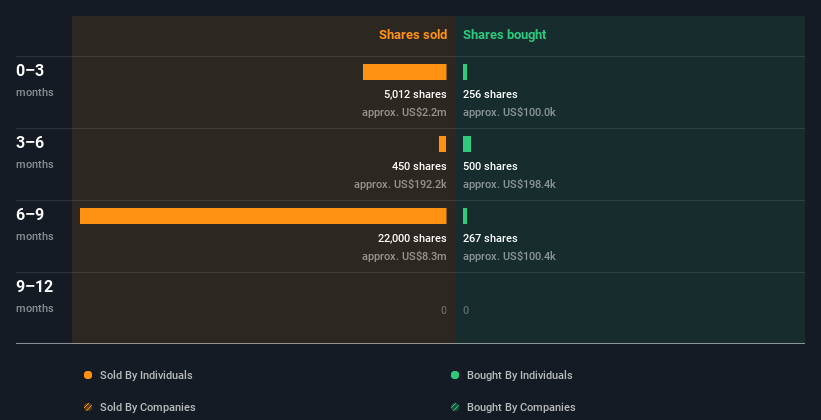Select the 0–3 months green bought bar
The height and width of the screenshot is (420, 821).
click(465, 72)
